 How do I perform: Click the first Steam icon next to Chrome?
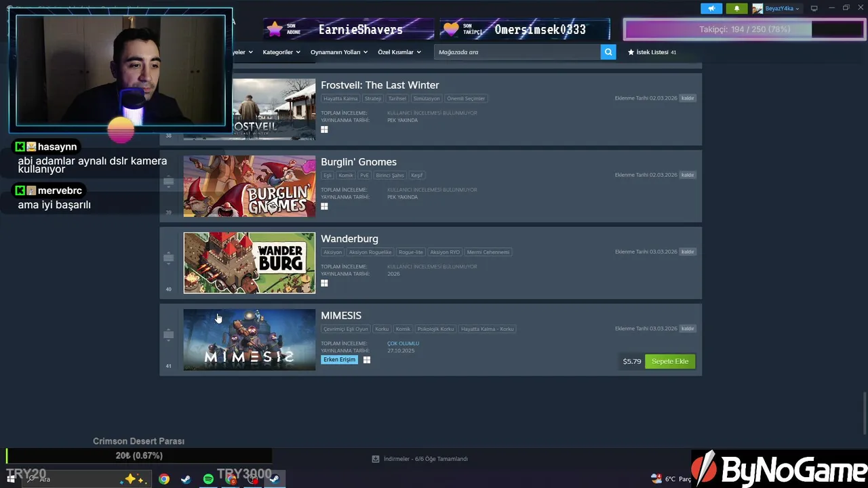coord(185,479)
